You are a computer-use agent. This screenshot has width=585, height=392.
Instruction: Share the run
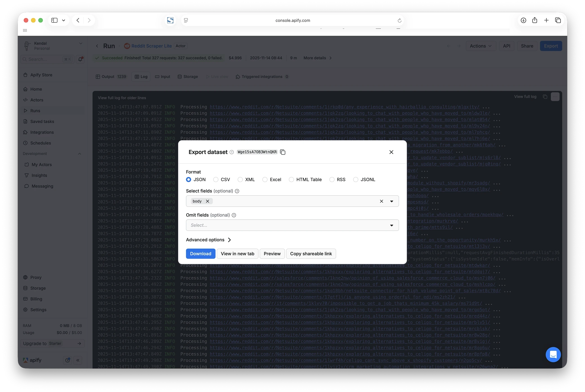tap(527, 46)
